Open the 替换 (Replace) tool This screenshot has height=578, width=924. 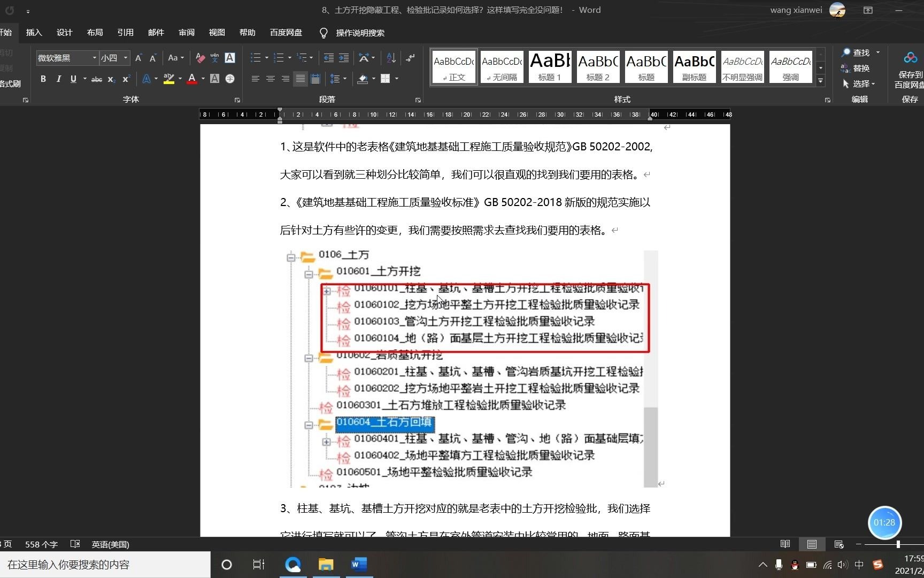point(859,69)
